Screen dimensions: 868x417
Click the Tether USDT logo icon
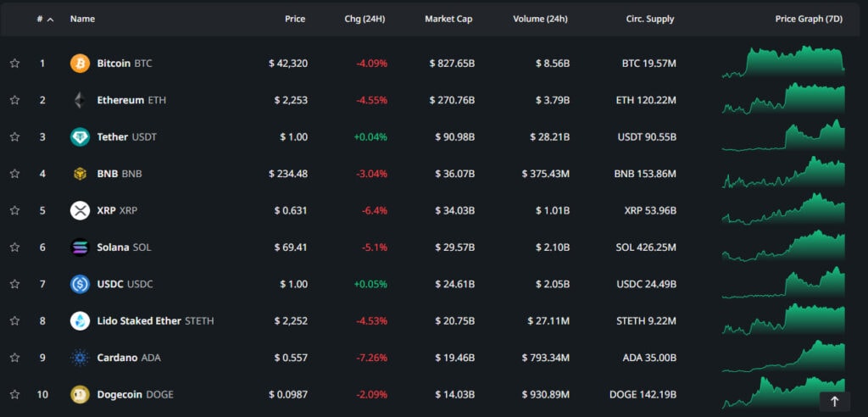click(80, 137)
